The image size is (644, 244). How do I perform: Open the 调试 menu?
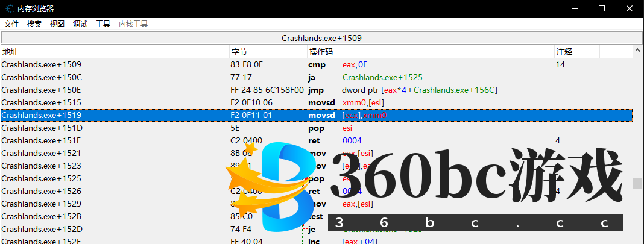tap(80, 24)
